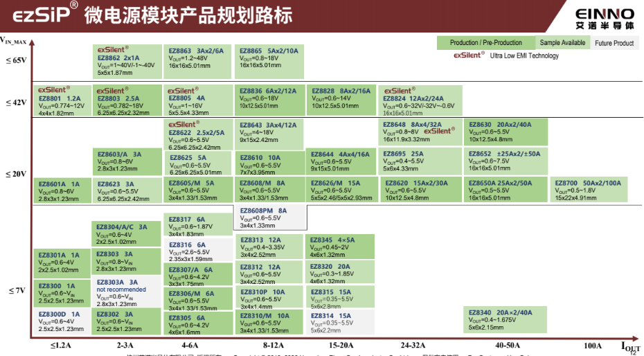Click the EZ8306/M 6A product cell
The height and width of the screenshot is (356, 644).
pyautogui.click(x=198, y=299)
